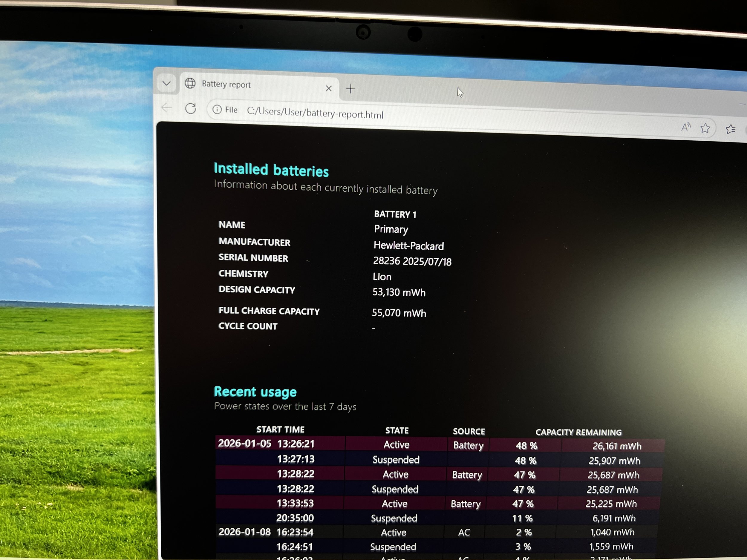The width and height of the screenshot is (747, 560).
Task: Refresh the battery report page
Action: pos(191,108)
